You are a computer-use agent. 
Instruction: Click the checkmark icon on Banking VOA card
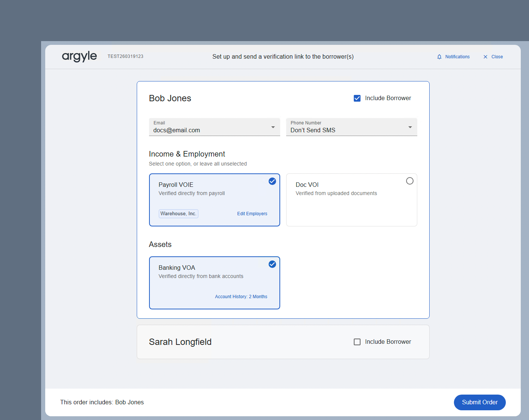coord(272,264)
